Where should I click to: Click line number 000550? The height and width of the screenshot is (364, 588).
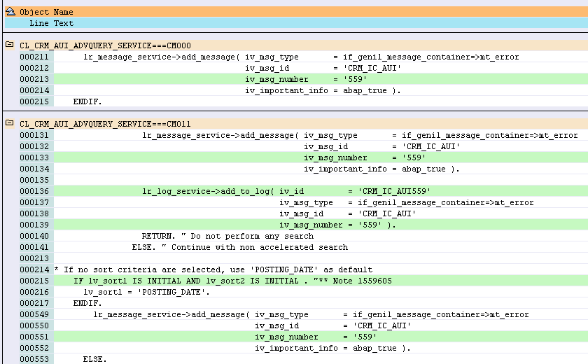point(34,325)
